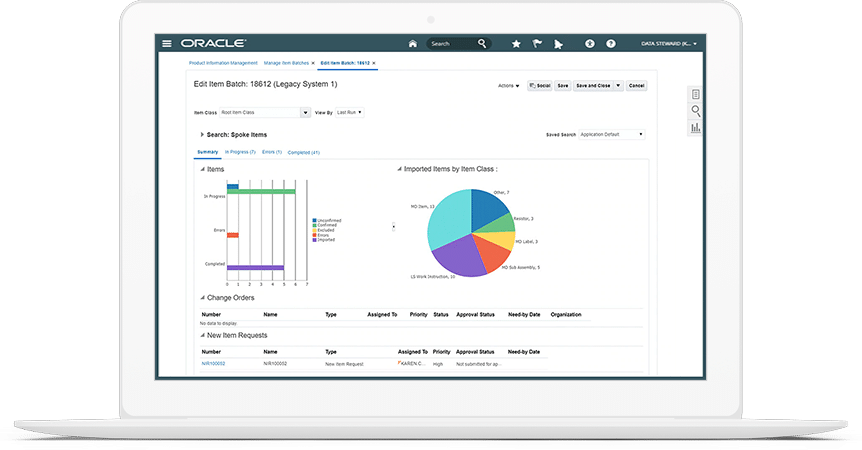Switch to Manage Item Batches tab
862x450 pixels.
(286, 63)
